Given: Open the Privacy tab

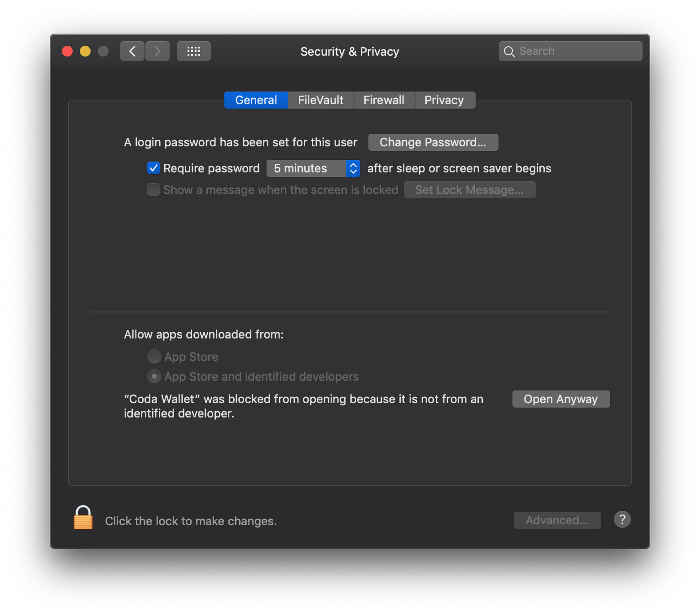Looking at the screenshot, I should 445,100.
